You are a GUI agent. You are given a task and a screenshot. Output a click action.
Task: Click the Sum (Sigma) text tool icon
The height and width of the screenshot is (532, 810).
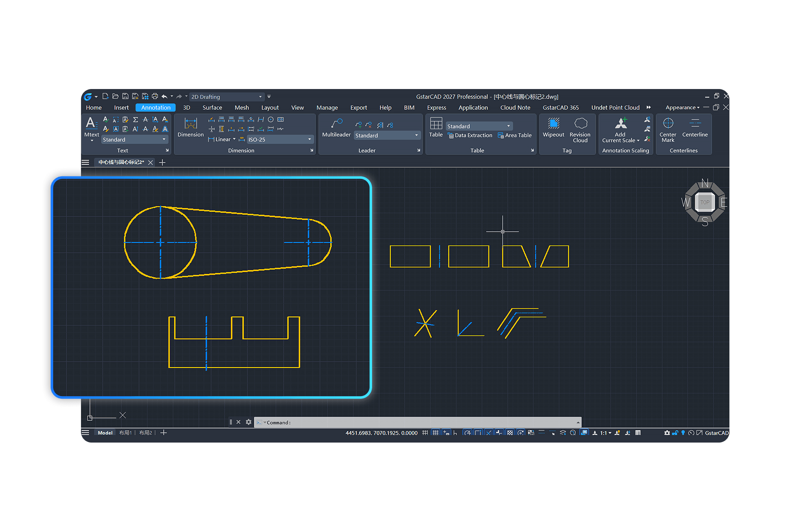(135, 120)
